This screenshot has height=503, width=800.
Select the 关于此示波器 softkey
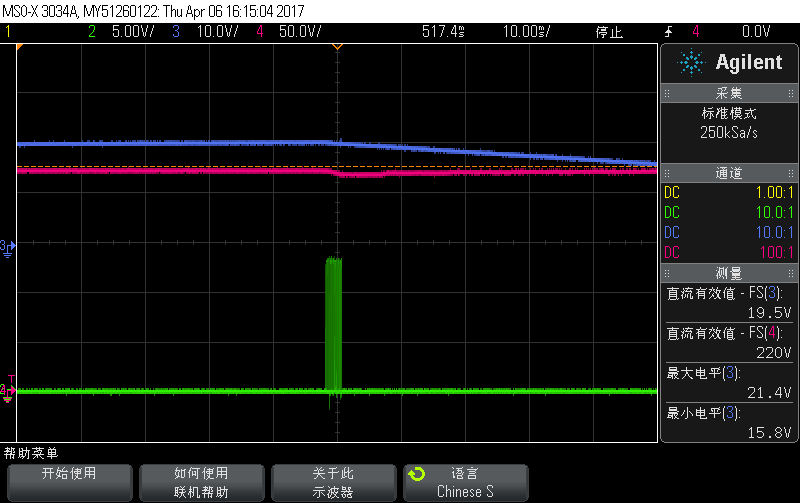pyautogui.click(x=334, y=483)
